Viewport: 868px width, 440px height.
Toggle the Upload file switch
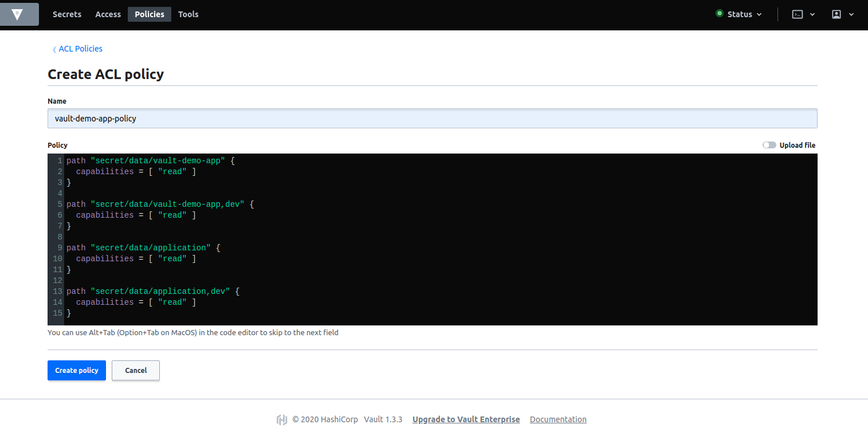(x=769, y=145)
